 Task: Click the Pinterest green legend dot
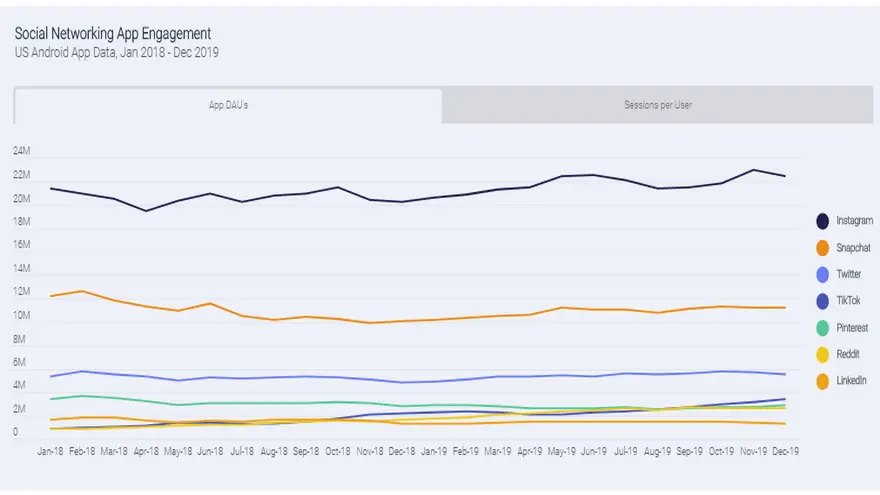click(822, 328)
